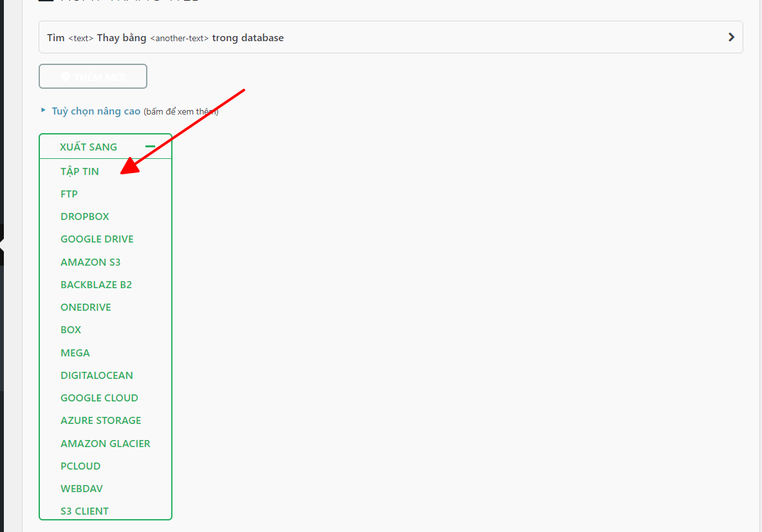Click the minus icon beside Xuất sang

150,146
